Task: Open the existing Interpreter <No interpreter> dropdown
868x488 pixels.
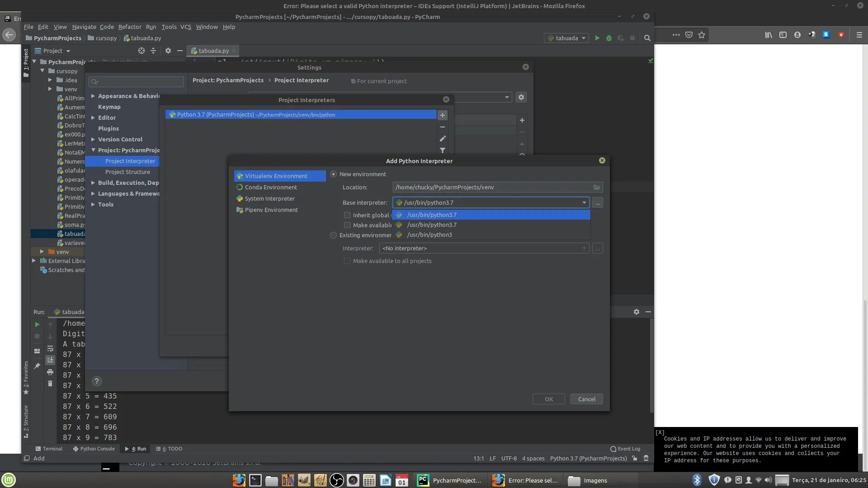Action: pos(484,249)
